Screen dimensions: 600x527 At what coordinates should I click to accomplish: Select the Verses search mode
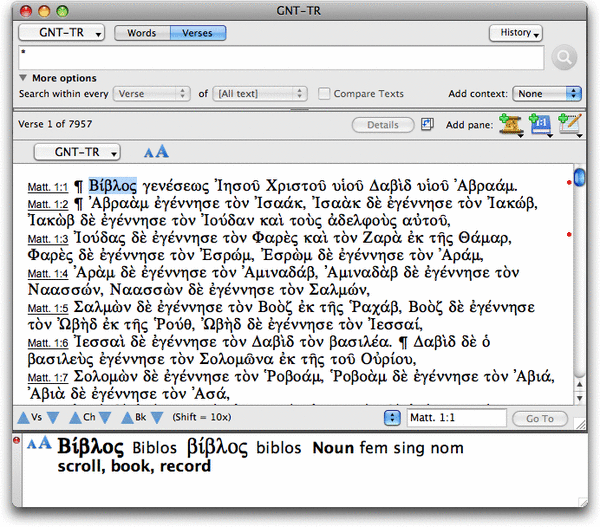[x=197, y=33]
